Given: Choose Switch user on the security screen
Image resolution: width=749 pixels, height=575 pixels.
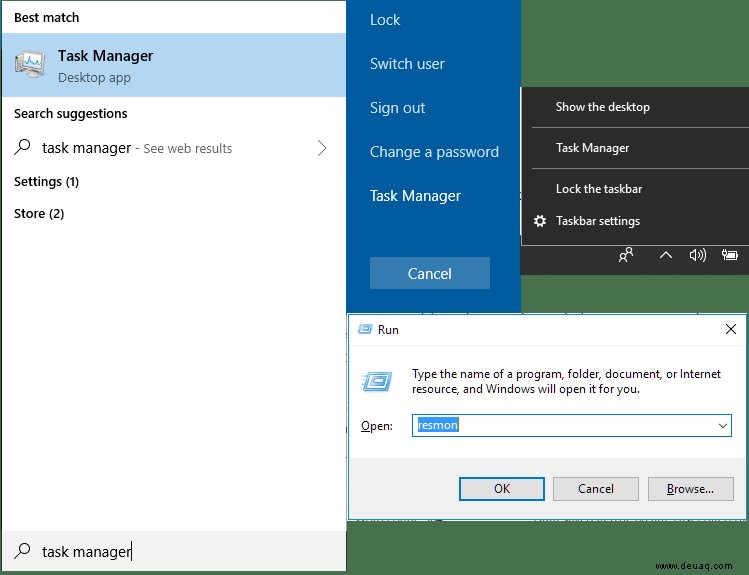Looking at the screenshot, I should click(x=407, y=64).
